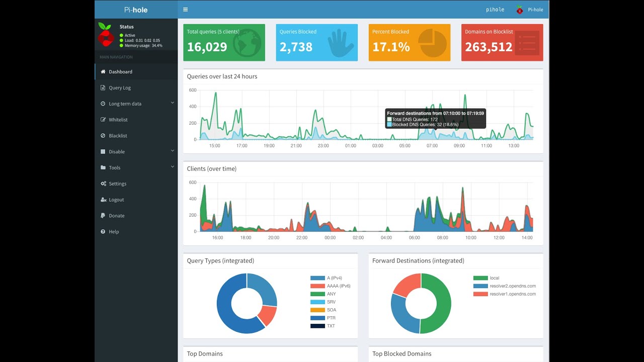Click the Pi-hole user label in top bar

click(x=535, y=10)
